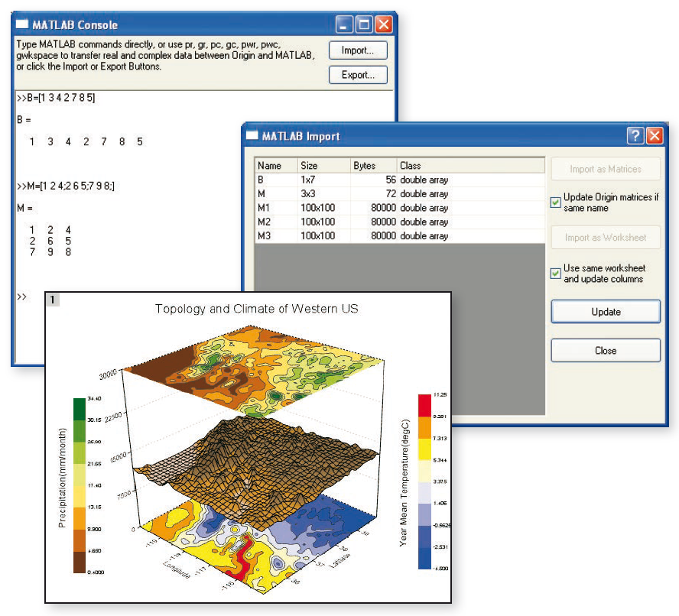Screen dimensions: 679x616
Task: Minimize the MATLAB Console window
Action: (x=344, y=24)
